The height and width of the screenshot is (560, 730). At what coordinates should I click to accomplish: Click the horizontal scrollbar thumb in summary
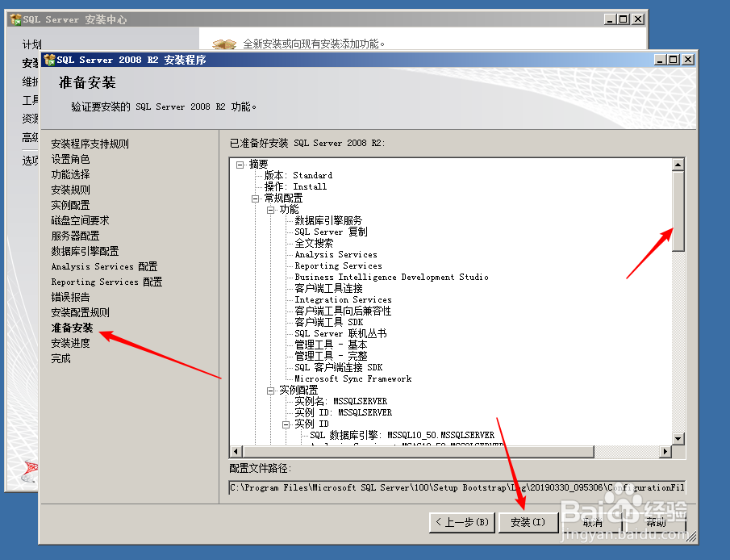418,451
